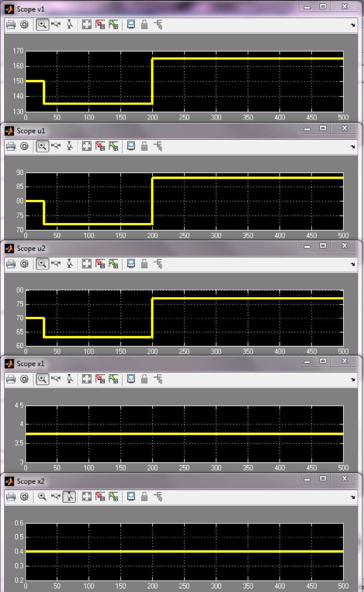Toggle Zoom tool in Scope v1
The width and height of the screenshot is (364, 592).
[42, 25]
